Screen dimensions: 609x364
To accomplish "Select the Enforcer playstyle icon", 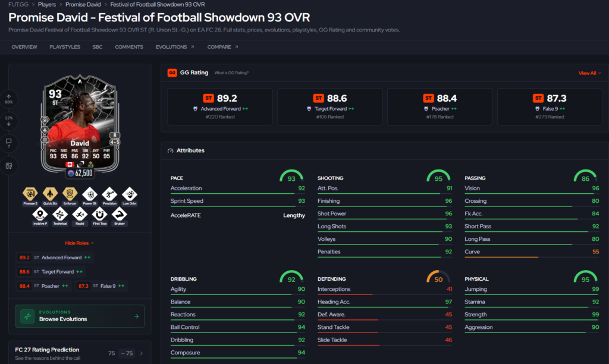I will 70,196.
